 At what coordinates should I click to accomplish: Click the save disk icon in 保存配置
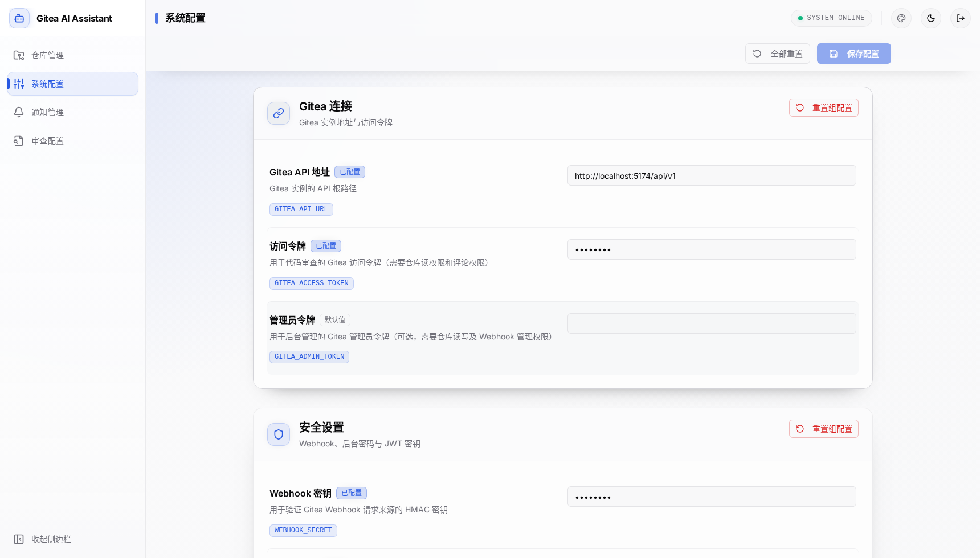(834, 54)
